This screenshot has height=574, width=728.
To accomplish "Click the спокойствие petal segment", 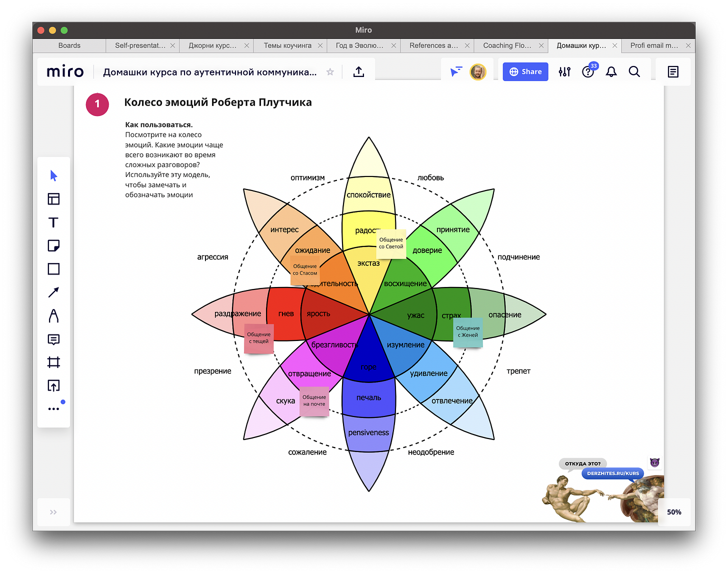I will click(368, 195).
